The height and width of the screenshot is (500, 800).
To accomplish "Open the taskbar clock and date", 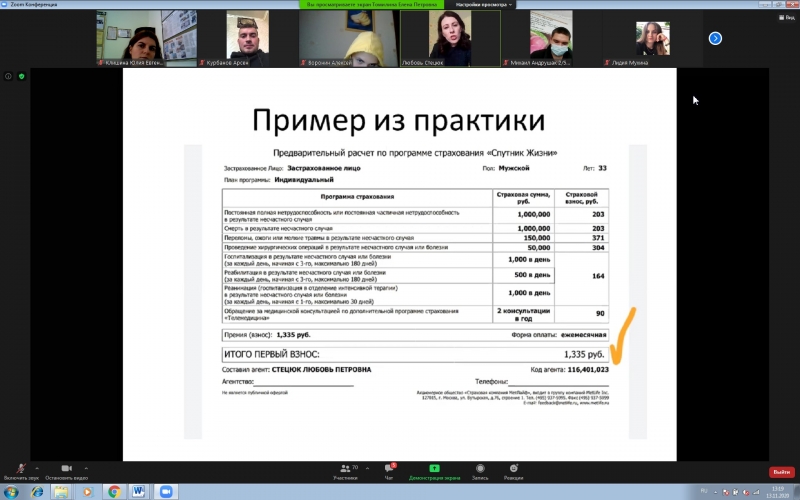I will click(x=778, y=492).
